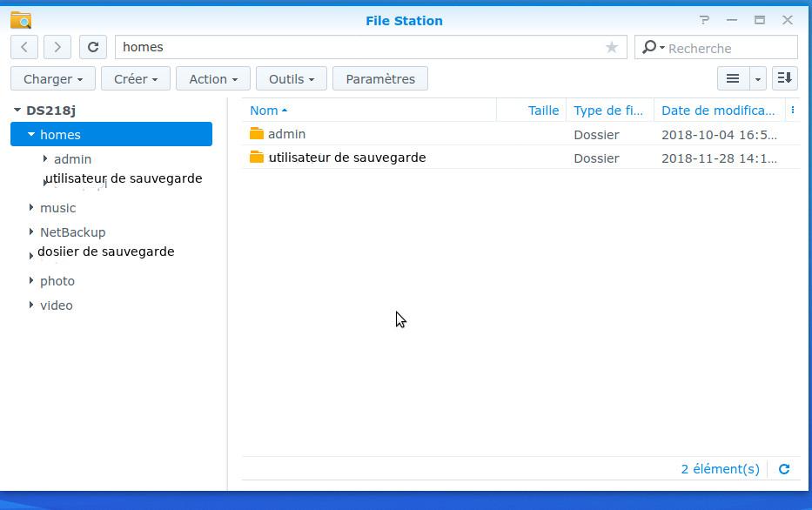The width and height of the screenshot is (812, 510).
Task: Click the Paramètres button
Action: pos(380,78)
